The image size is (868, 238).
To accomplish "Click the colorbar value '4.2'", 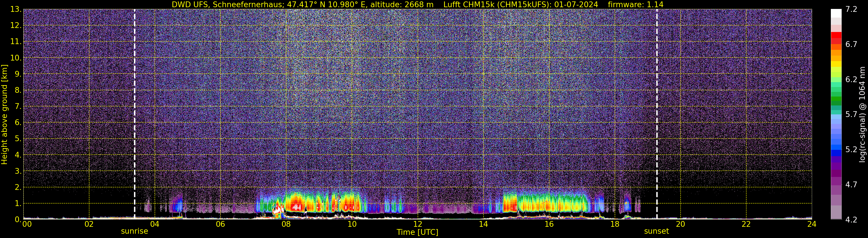I will coord(851,220).
